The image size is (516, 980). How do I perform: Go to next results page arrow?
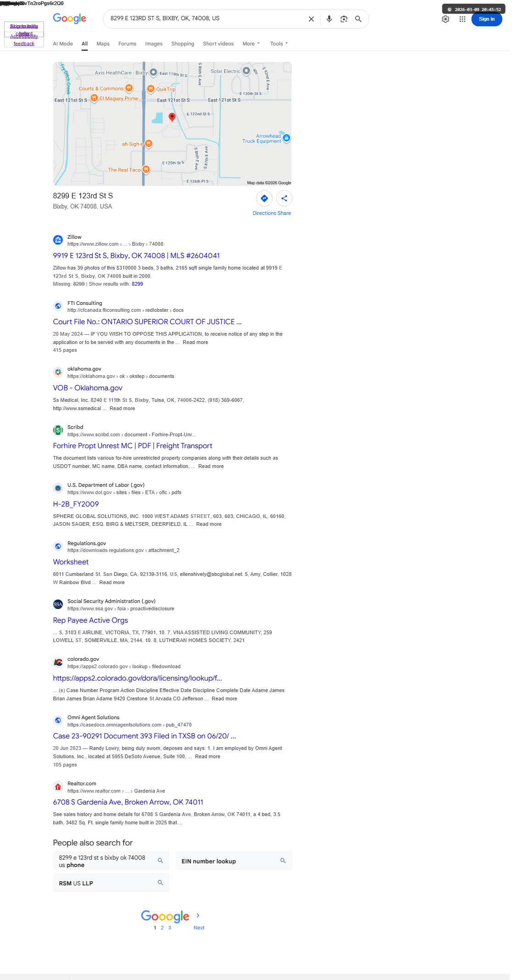click(x=198, y=915)
